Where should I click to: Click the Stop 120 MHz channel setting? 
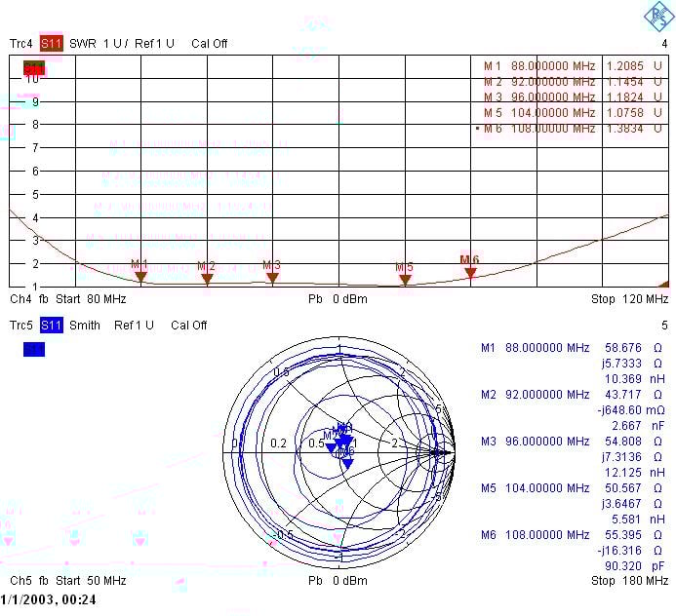(x=629, y=298)
